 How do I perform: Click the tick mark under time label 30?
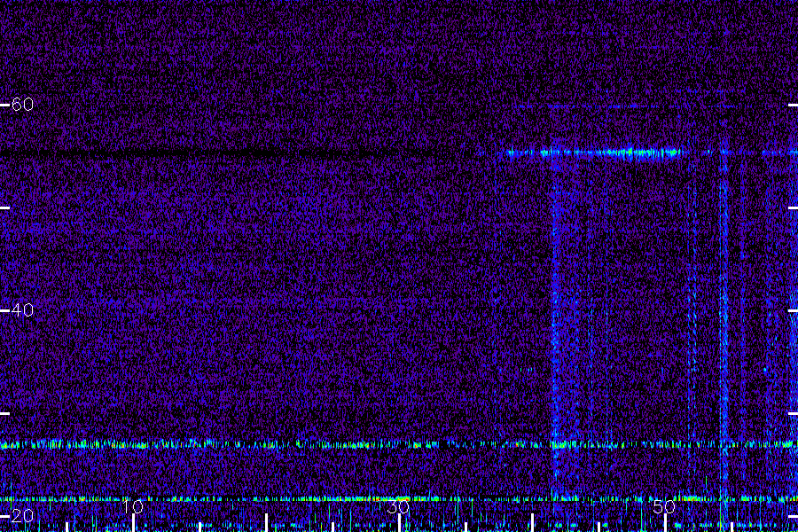399,523
